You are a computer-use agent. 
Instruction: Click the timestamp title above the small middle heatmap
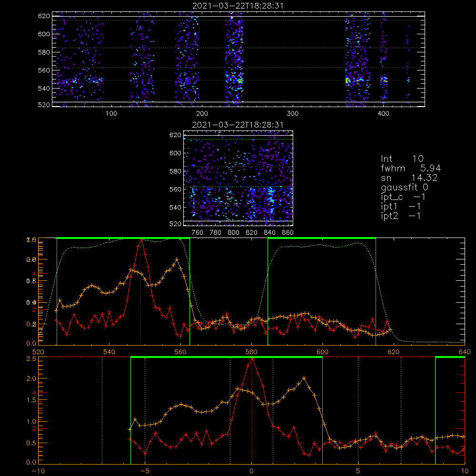[x=238, y=125]
